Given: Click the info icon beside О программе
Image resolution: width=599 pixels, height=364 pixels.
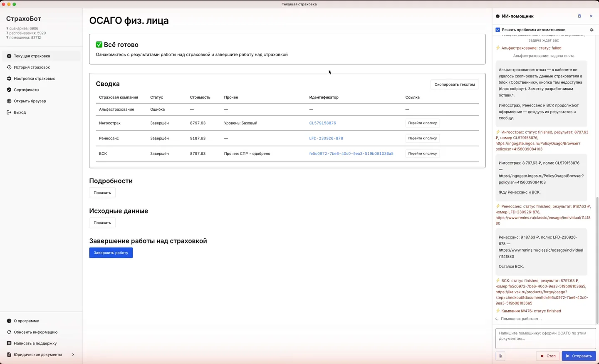Looking at the screenshot, I should pos(9,321).
